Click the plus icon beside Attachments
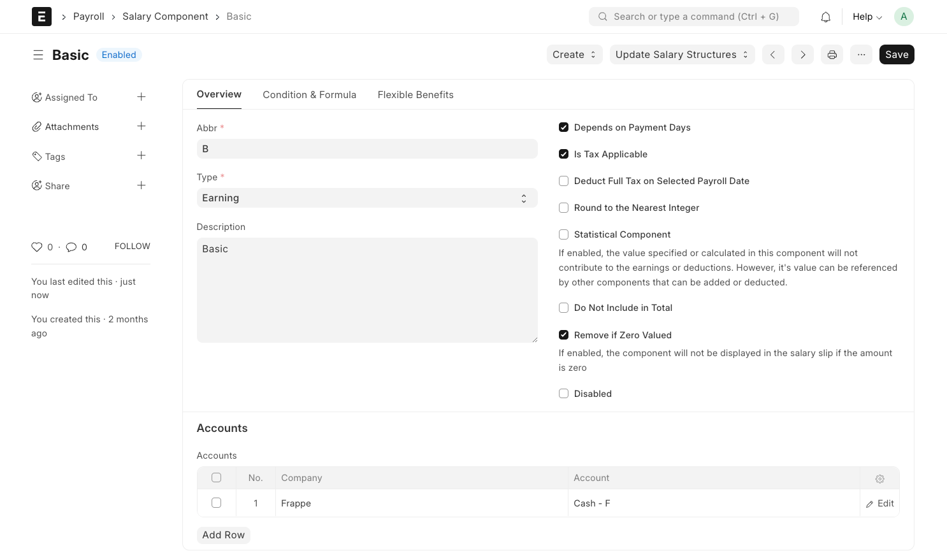This screenshot has width=947, height=560. click(x=141, y=126)
